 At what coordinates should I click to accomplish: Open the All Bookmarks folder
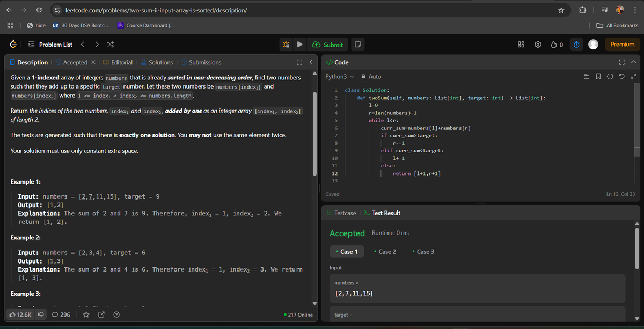(x=617, y=25)
